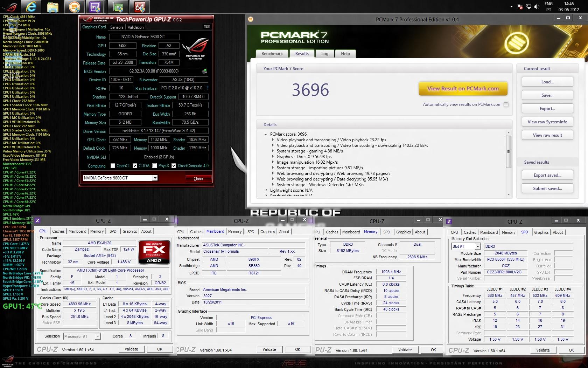The image size is (588, 368).
Task: Expand the Graphics DirectX 9 item
Action: [273, 157]
